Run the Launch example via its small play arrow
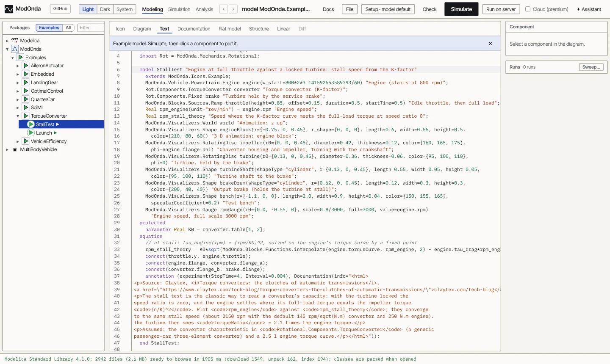The height and width of the screenshot is (364, 610). (55, 133)
